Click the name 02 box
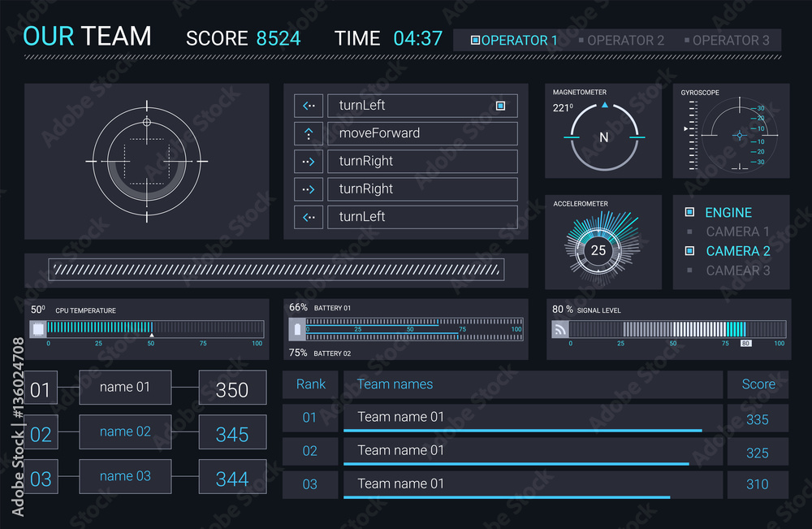The height and width of the screenshot is (529, 812). coord(125,432)
